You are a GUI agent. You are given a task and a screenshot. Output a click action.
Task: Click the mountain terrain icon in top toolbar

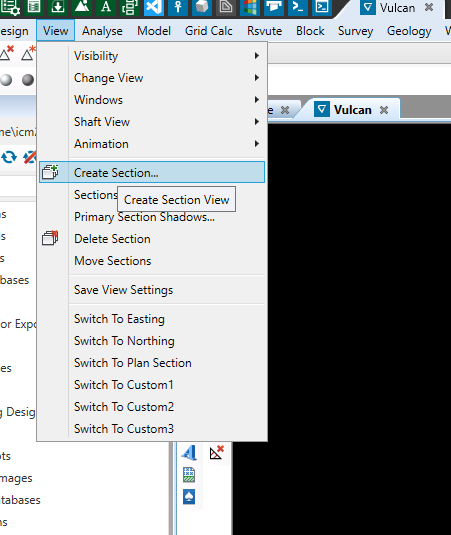coord(82,7)
